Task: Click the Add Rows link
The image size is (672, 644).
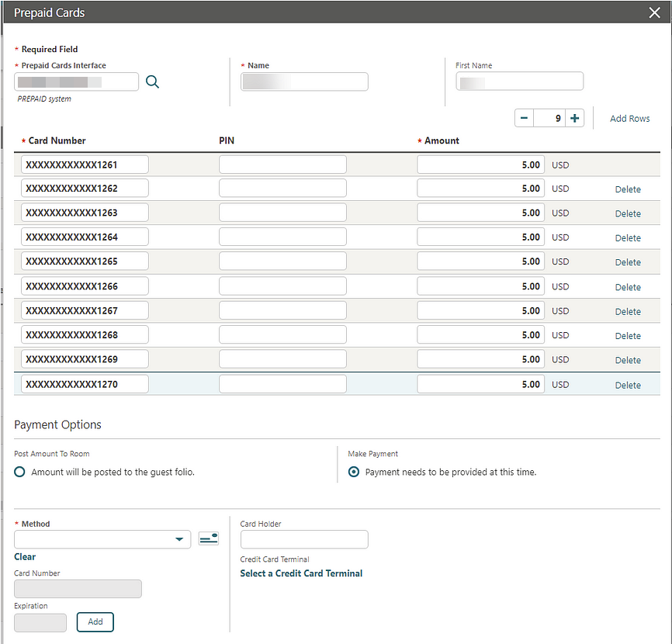Action: point(629,119)
